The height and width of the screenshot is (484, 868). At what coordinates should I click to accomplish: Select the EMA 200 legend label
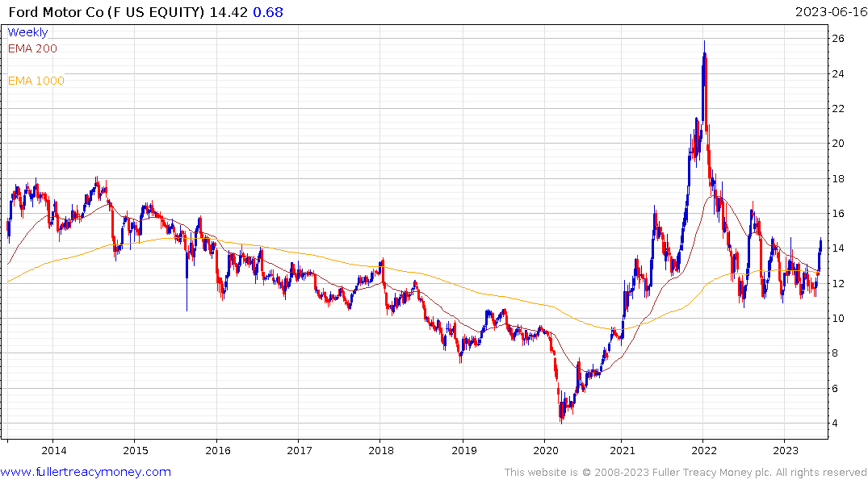click(x=32, y=48)
